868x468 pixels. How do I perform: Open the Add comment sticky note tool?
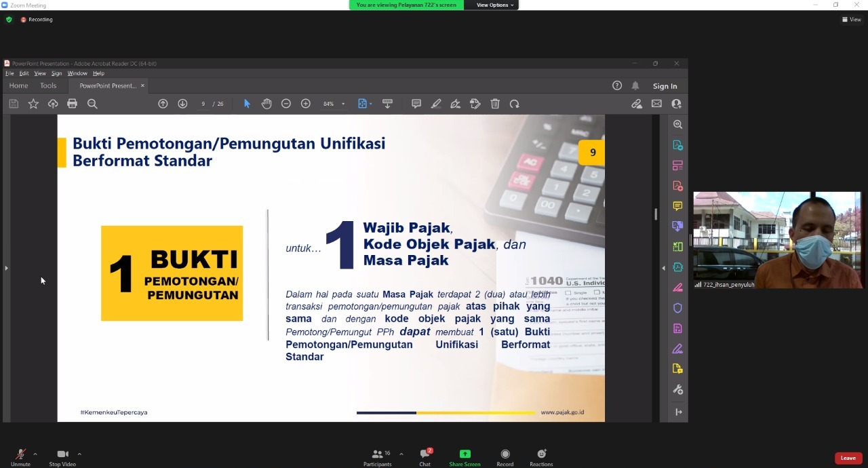416,104
